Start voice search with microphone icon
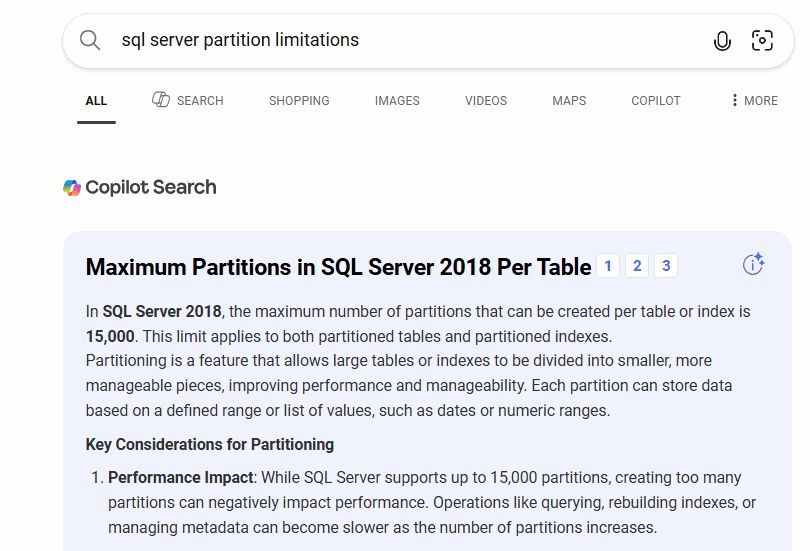Image resolution: width=810 pixels, height=551 pixels. 722,41
